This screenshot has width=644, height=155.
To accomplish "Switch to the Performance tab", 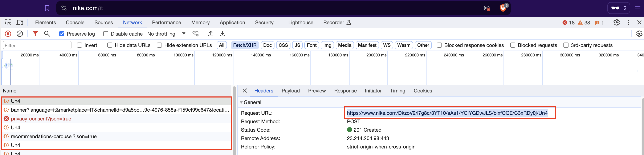I will coord(167,23).
